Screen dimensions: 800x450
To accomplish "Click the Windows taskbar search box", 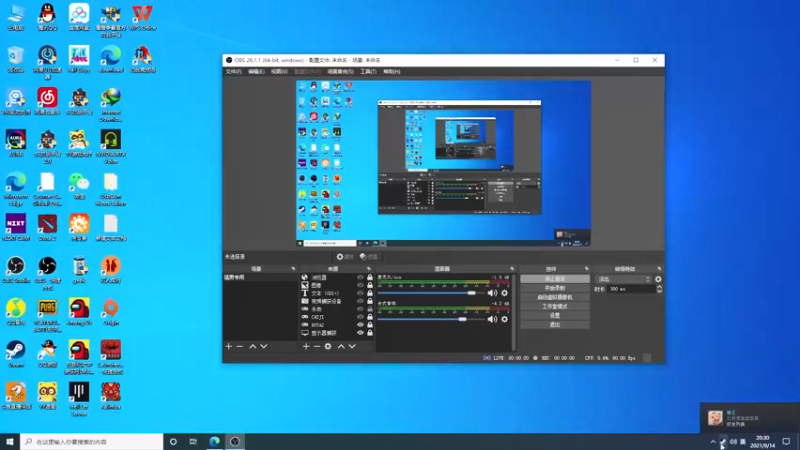I will click(x=92, y=442).
